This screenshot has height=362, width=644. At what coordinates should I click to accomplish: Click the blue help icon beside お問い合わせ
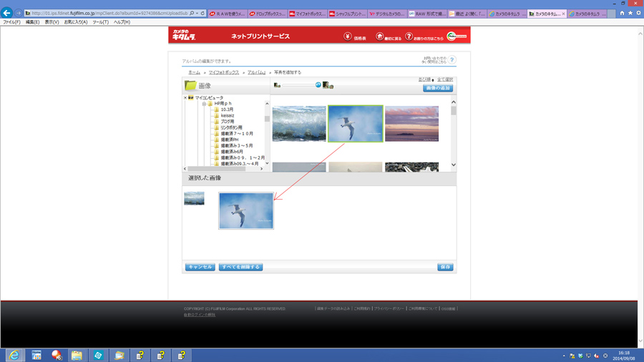[x=452, y=60]
